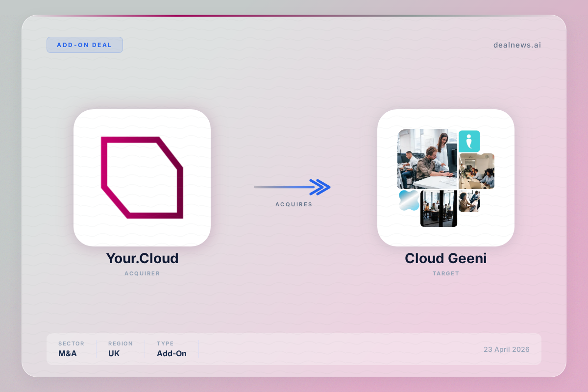Click the Your.Cloud company name
Screen dimensions: 588x392
click(142, 258)
